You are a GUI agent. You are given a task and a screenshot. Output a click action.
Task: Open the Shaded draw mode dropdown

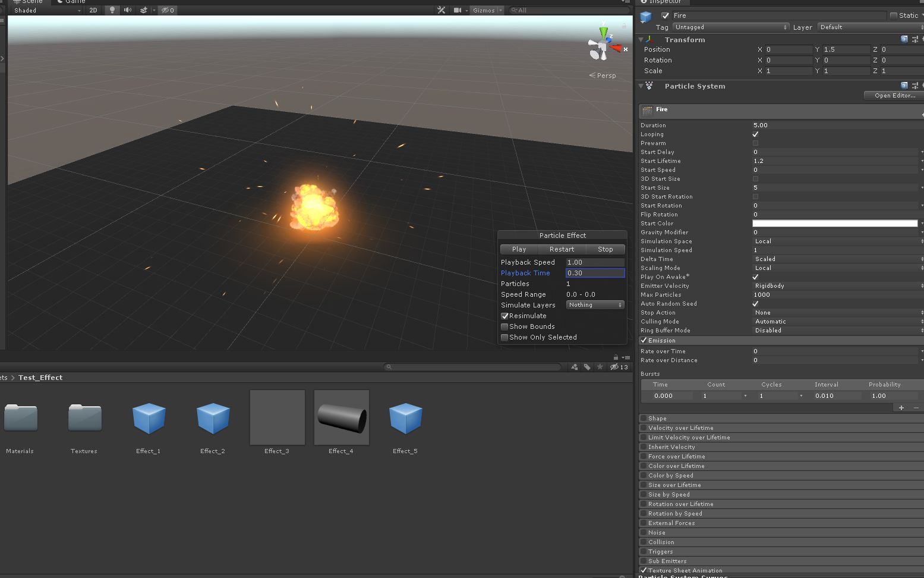click(x=46, y=10)
